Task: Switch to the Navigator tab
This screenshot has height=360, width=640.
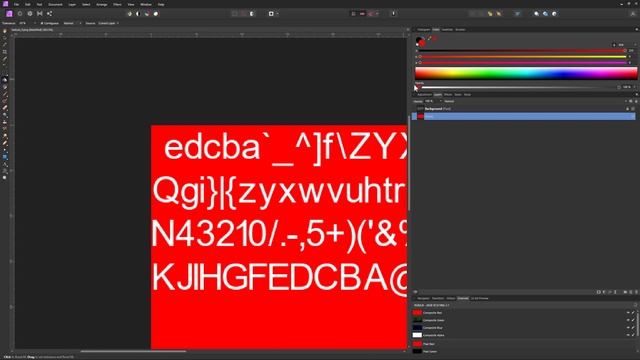Action: coord(423,298)
